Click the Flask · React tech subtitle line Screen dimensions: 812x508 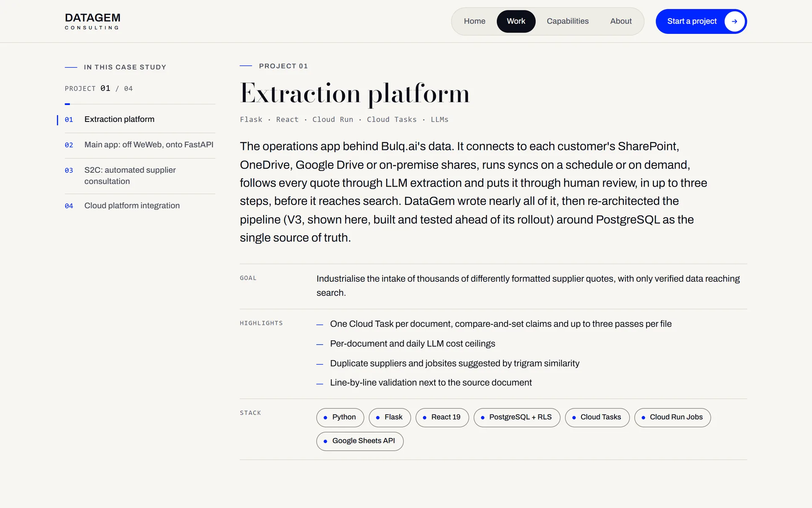point(344,120)
